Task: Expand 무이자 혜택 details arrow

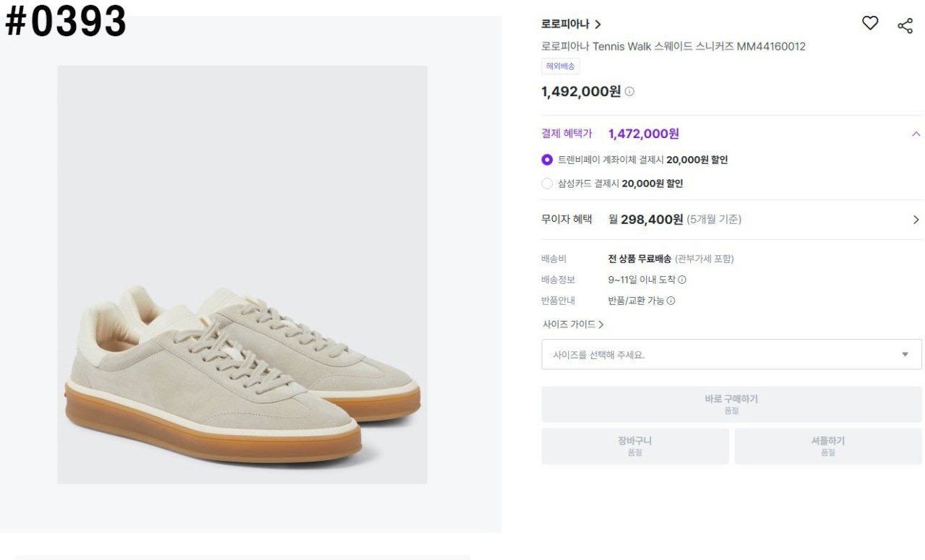Action: pyautogui.click(x=916, y=220)
